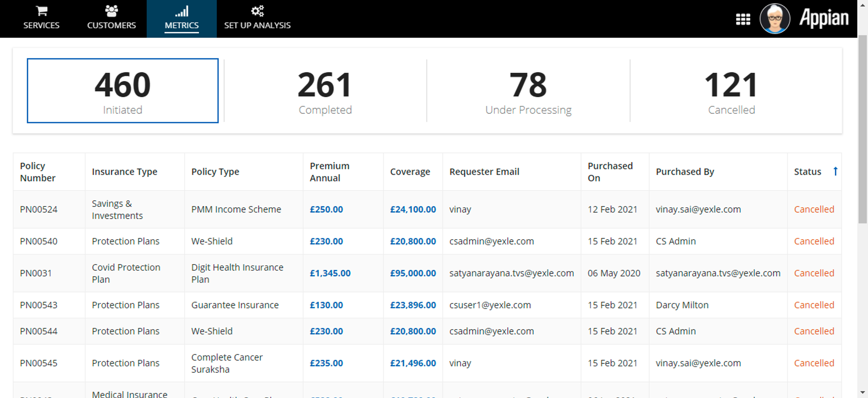The width and height of the screenshot is (868, 398).
Task: Click Cancelled status of PN00545
Action: tap(814, 363)
